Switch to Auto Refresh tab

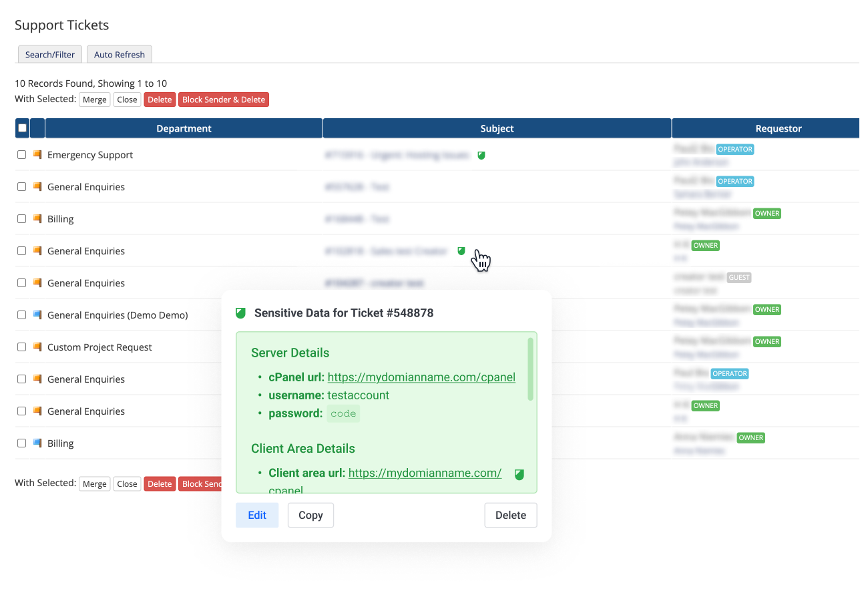120,55
